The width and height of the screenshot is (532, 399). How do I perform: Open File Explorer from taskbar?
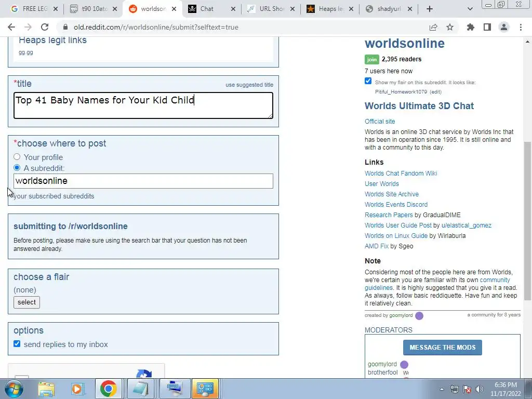click(46, 389)
